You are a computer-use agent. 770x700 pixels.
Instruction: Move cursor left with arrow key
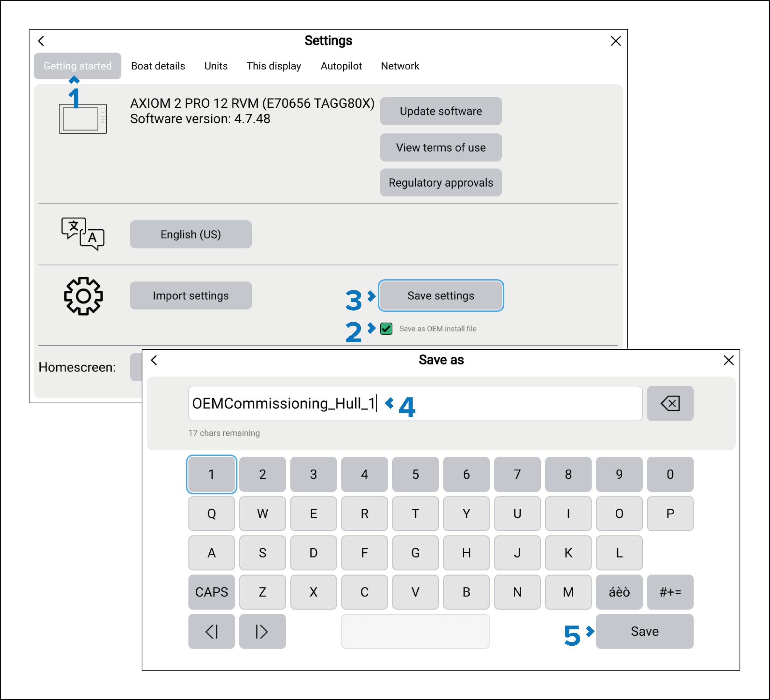pyautogui.click(x=211, y=631)
